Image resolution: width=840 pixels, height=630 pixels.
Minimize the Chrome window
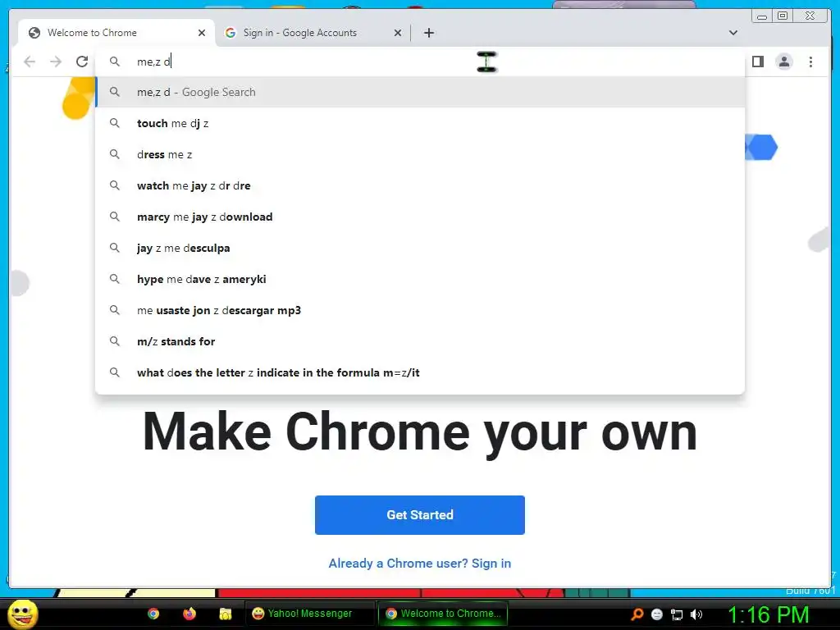click(x=762, y=16)
